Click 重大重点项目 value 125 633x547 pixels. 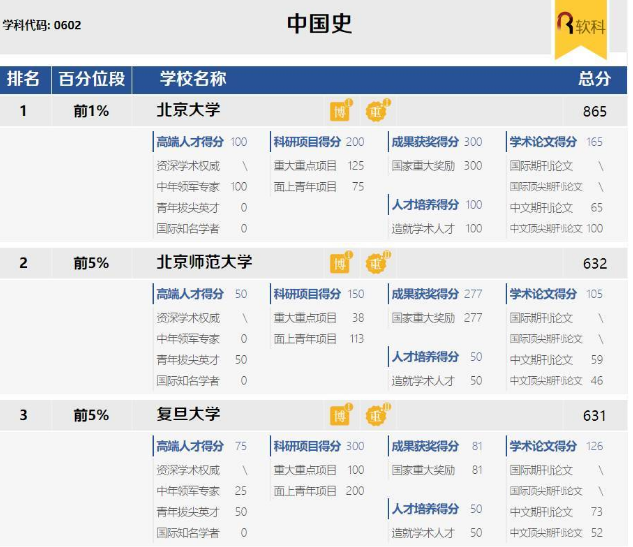pyautogui.click(x=356, y=166)
